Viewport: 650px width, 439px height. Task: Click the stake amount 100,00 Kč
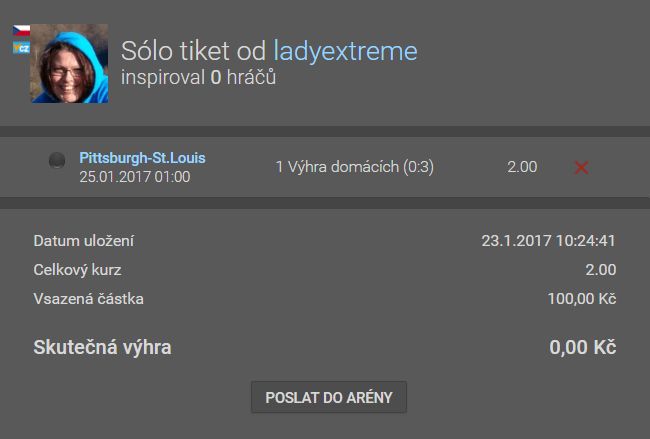click(x=582, y=299)
